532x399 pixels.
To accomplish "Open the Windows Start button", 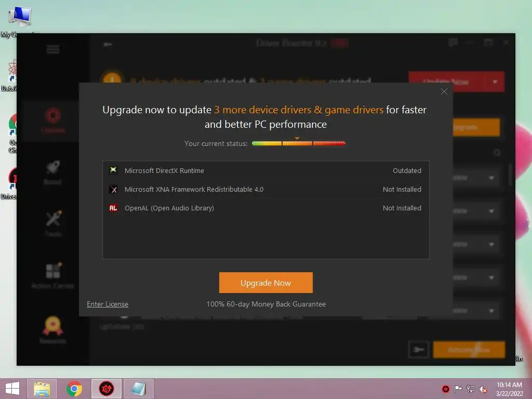I will (x=12, y=389).
